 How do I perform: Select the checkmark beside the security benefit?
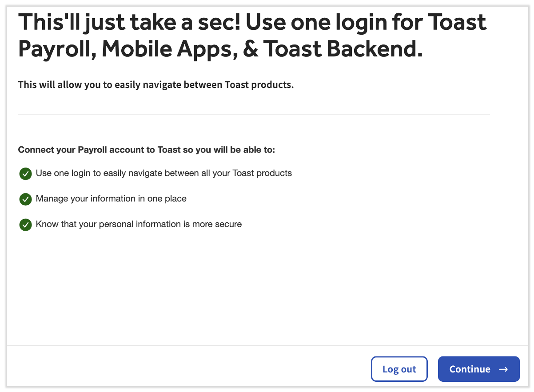(25, 224)
